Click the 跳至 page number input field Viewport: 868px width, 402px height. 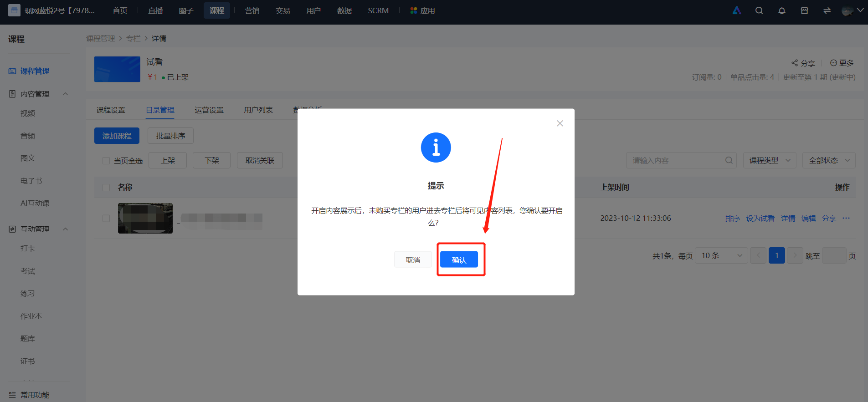point(834,255)
